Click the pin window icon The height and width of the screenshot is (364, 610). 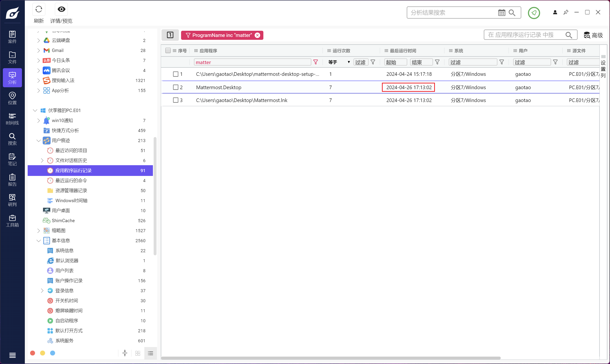[566, 12]
